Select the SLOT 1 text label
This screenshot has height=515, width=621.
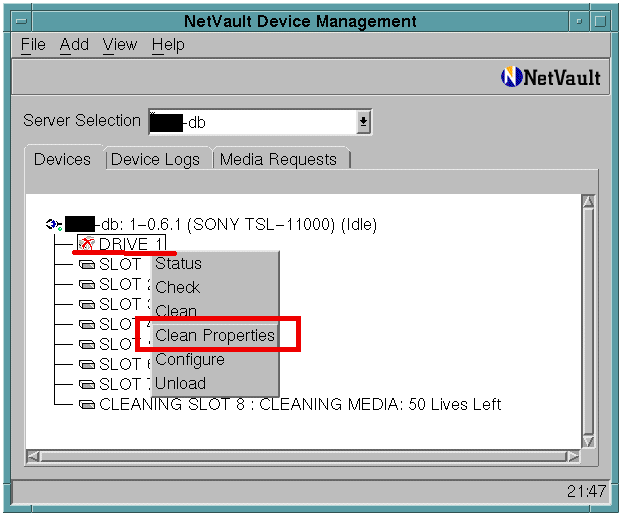(120, 264)
